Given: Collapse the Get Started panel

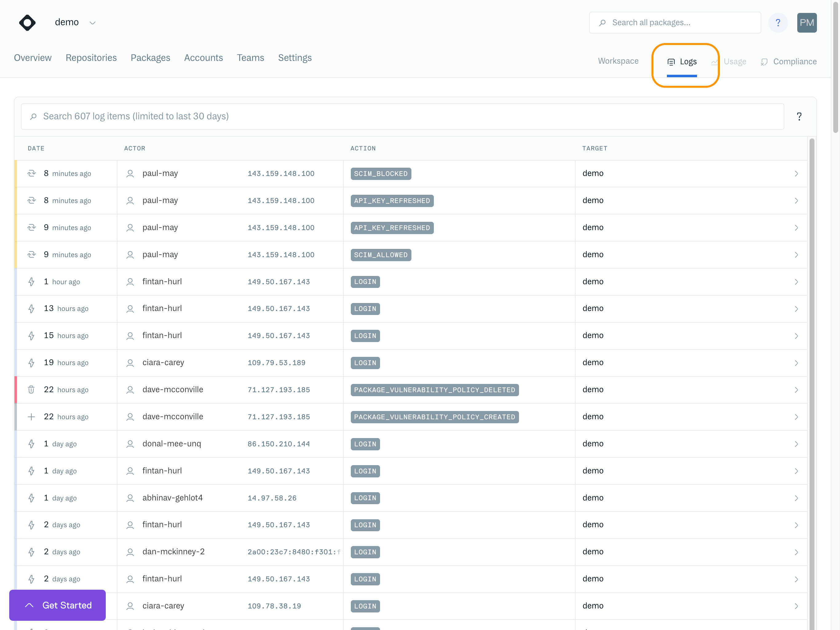Looking at the screenshot, I should 29,605.
